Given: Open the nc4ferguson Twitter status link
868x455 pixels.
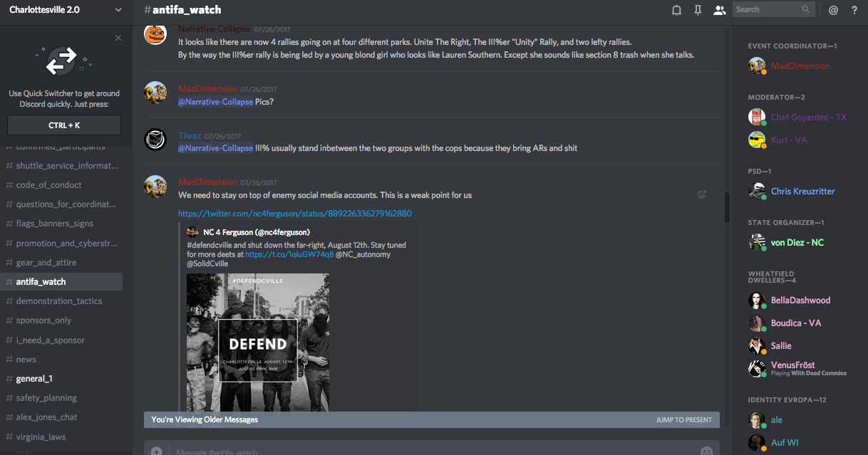Looking at the screenshot, I should click(x=294, y=214).
